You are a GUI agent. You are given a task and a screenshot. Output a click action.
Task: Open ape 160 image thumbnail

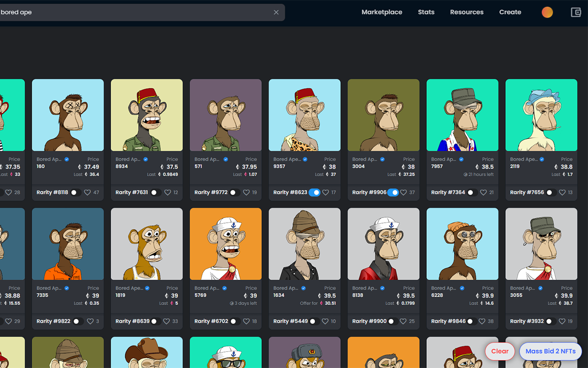68,115
